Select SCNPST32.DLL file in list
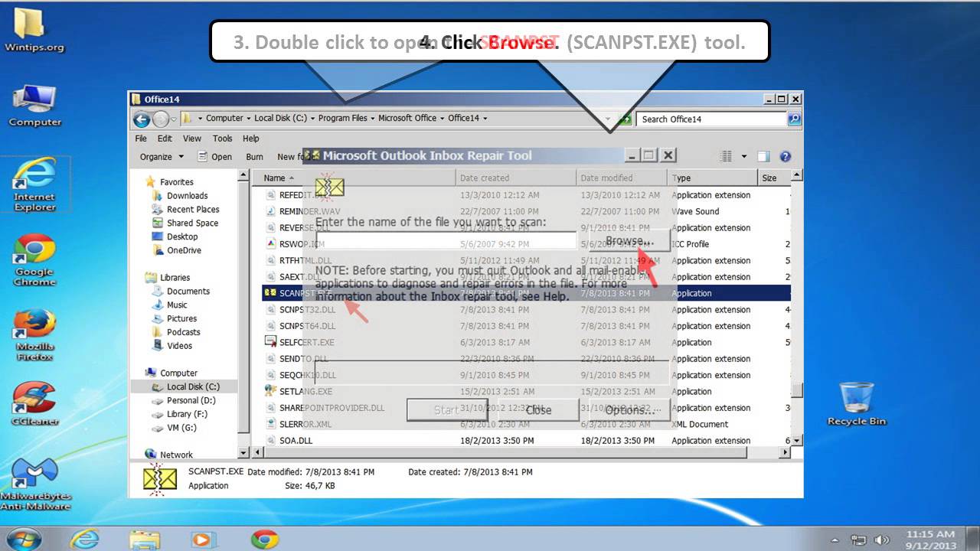Viewport: 980px width, 551px height. 307,310
